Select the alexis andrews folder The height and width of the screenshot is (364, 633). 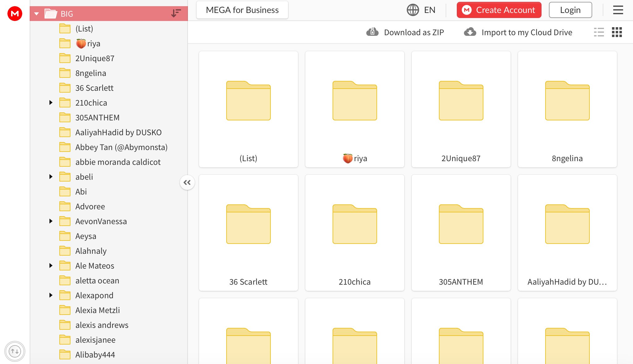pos(109,325)
